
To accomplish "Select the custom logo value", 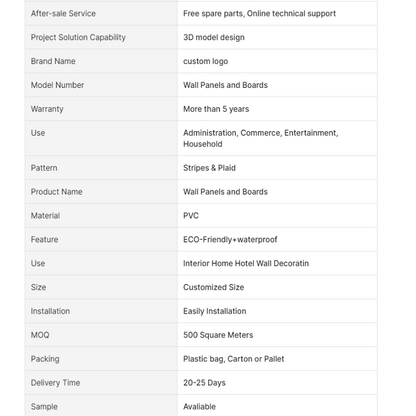I will click(205, 61).
